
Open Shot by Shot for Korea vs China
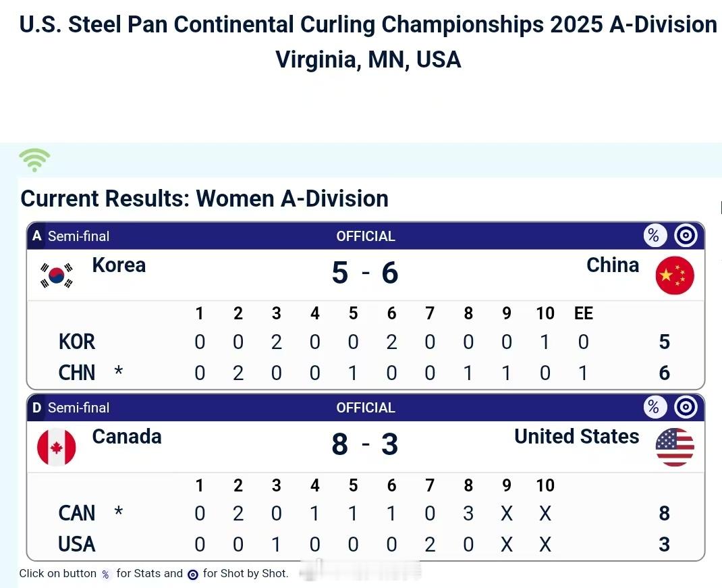(x=686, y=236)
